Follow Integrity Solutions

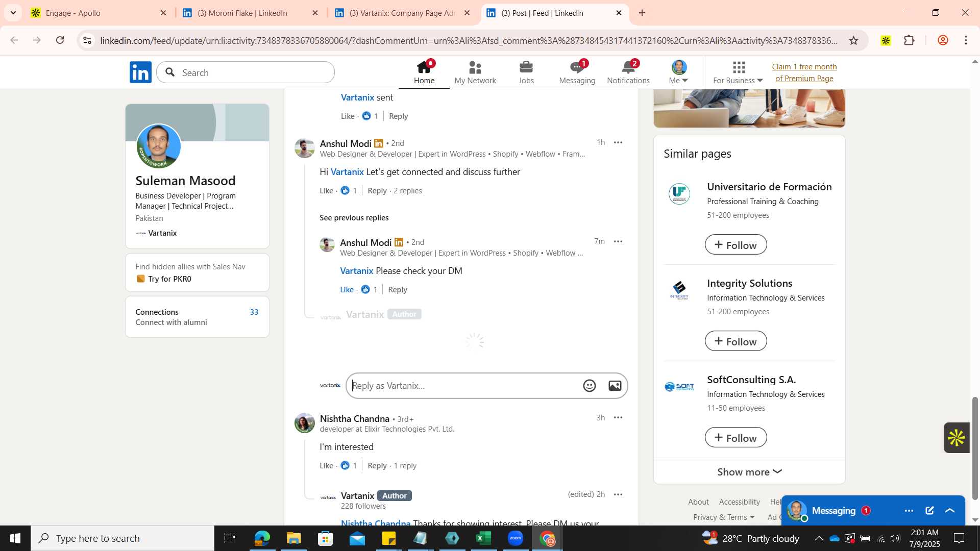736,341
